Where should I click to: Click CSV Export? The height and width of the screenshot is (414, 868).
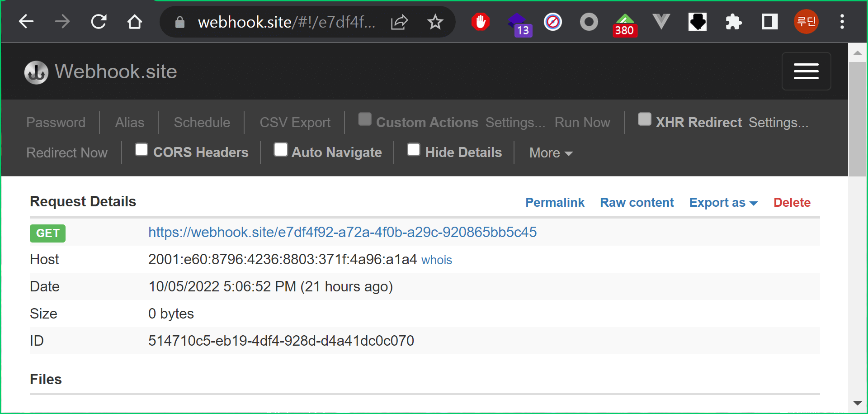[295, 122]
